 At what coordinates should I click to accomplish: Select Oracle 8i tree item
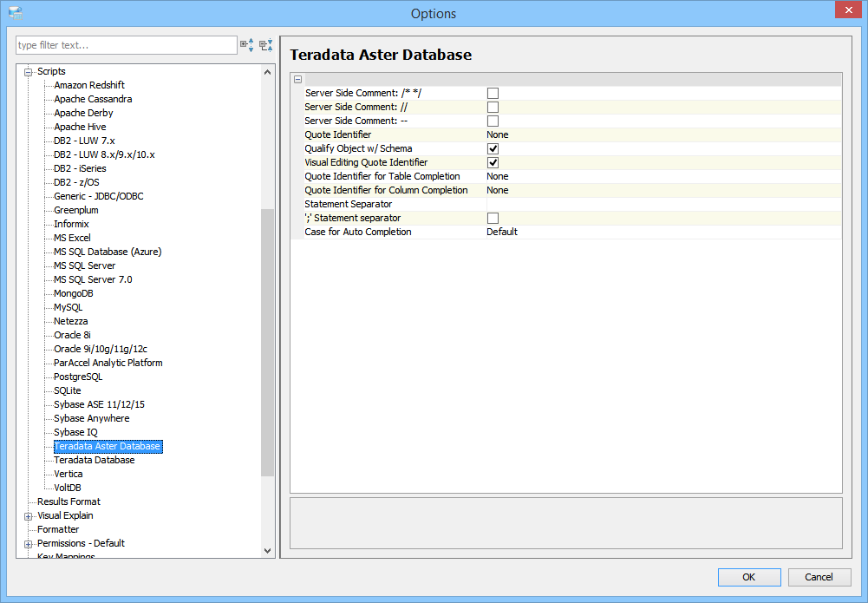(72, 334)
